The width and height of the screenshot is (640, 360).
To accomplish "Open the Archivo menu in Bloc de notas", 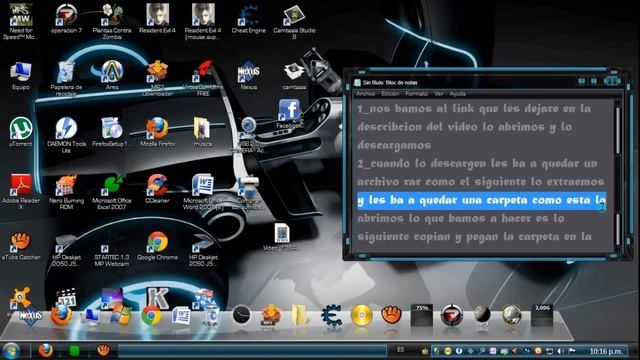I will (x=365, y=93).
